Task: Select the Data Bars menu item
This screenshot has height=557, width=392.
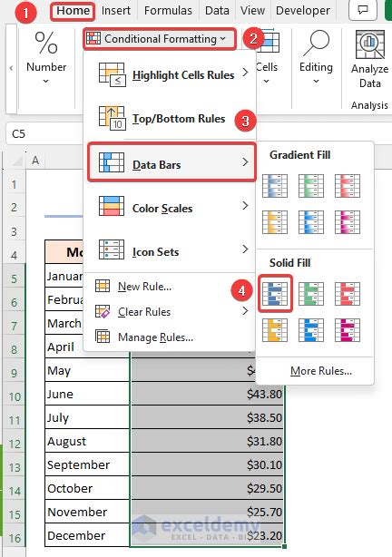Action: pyautogui.click(x=171, y=162)
